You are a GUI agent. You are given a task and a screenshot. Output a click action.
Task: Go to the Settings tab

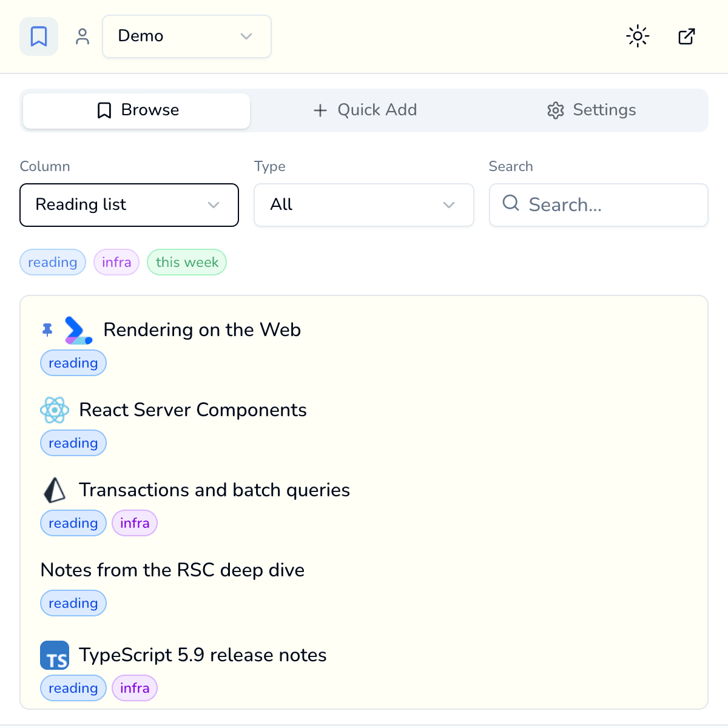(x=591, y=110)
